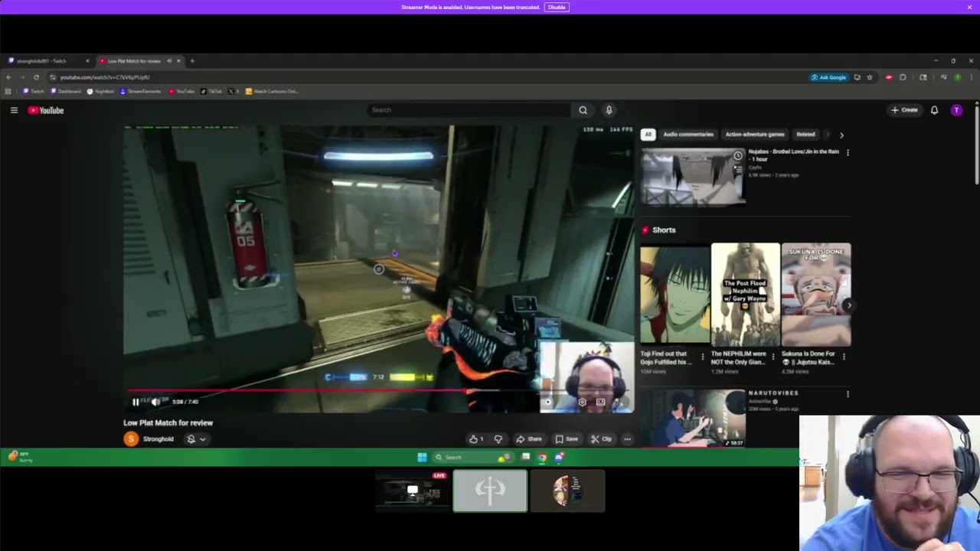Screen dimensions: 980x551
Task: Click the Windows taskbar search box
Action: pos(472,458)
